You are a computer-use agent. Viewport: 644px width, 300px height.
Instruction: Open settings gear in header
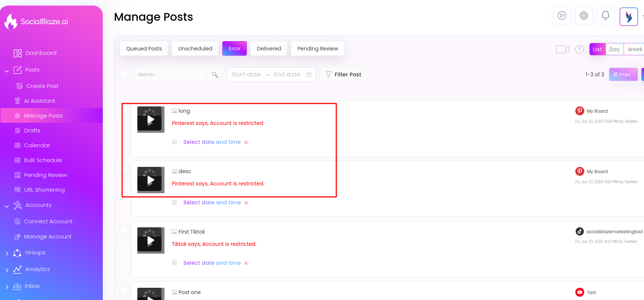(584, 16)
